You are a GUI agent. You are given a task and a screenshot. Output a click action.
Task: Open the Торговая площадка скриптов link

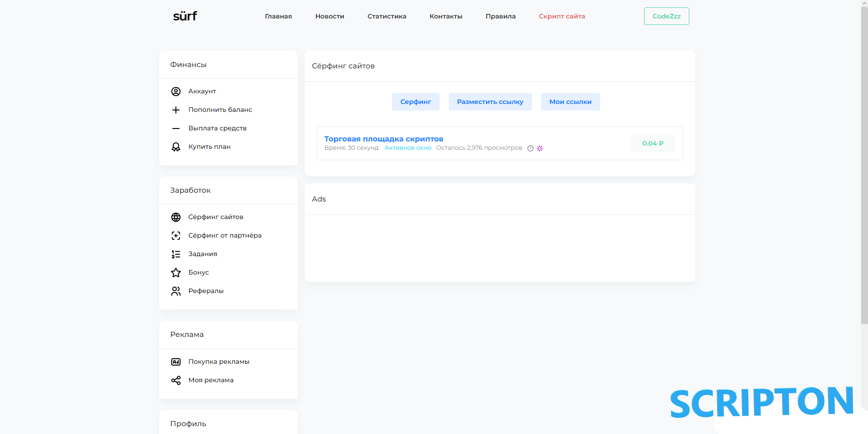tap(384, 139)
